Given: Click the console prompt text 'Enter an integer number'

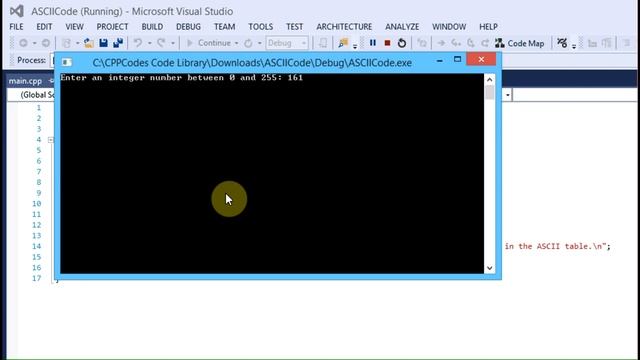Looking at the screenshot, I should click(121, 78).
